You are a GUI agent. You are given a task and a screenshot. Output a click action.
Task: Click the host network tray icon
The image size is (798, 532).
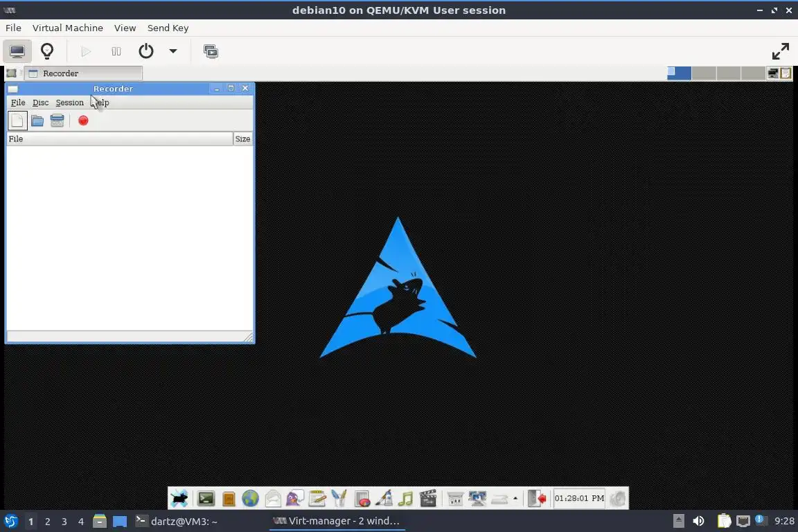pos(743,521)
